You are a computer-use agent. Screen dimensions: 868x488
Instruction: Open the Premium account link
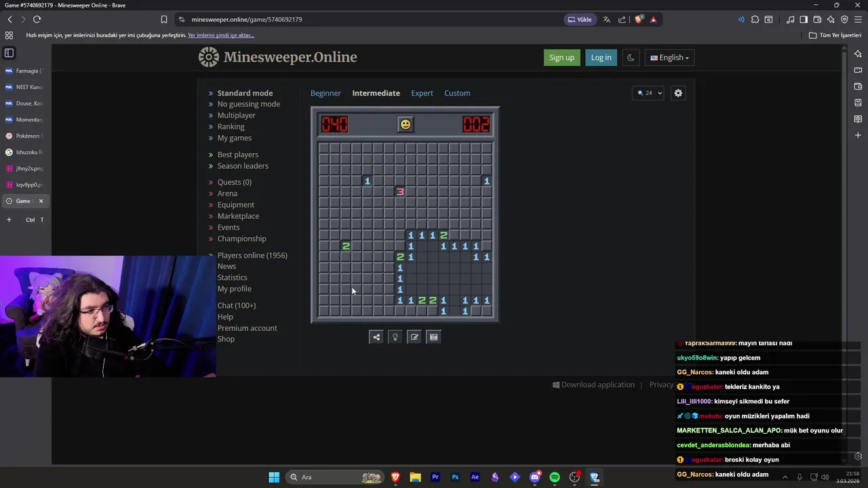[247, 328]
